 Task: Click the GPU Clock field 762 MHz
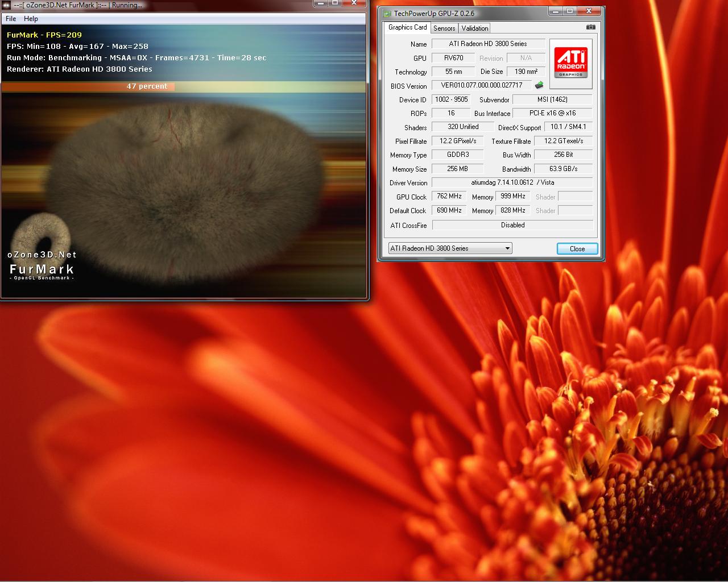(x=449, y=196)
